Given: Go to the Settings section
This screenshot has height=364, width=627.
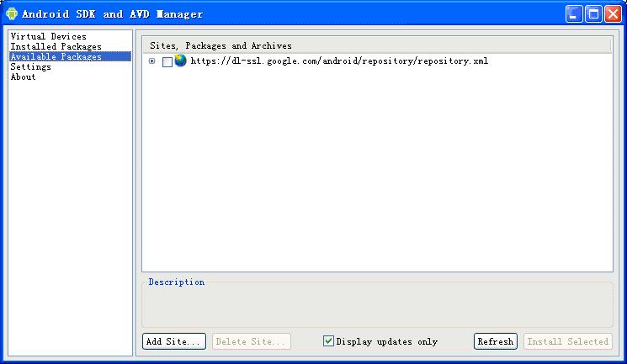Looking at the screenshot, I should [x=31, y=66].
